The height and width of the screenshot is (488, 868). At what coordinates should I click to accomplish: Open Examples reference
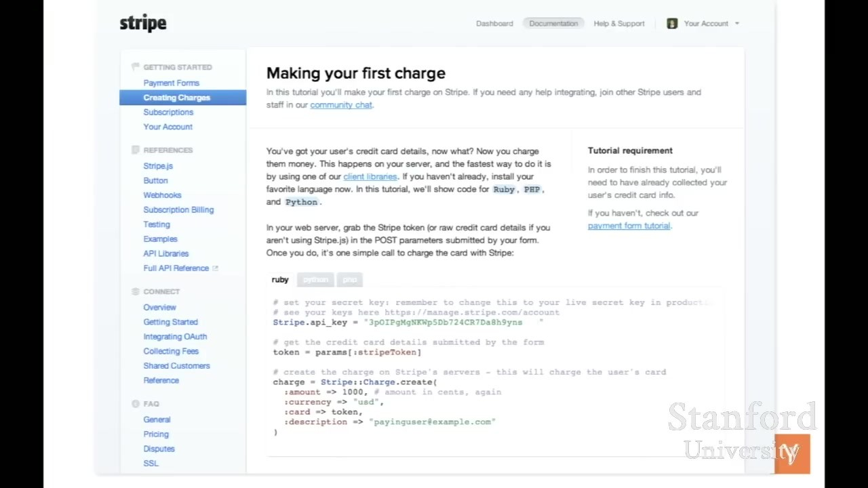(160, 239)
